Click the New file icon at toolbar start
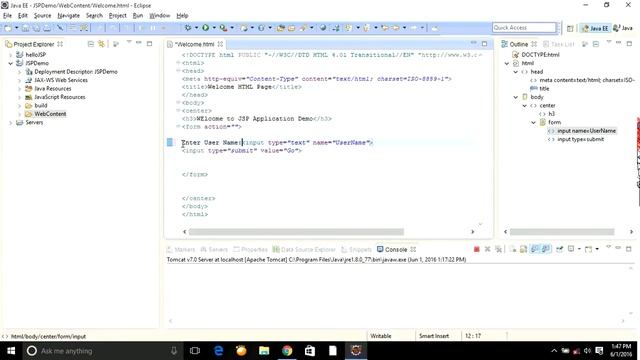 coord(8,28)
